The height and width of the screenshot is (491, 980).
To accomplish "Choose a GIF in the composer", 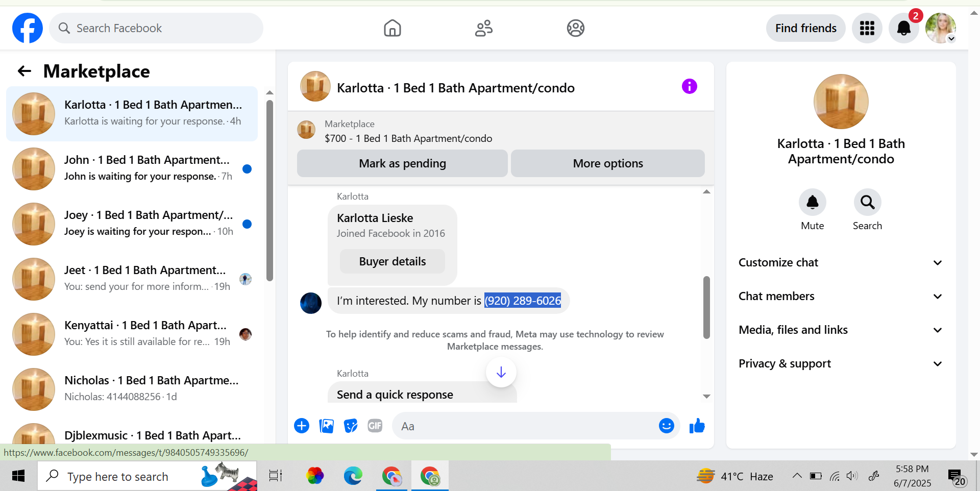I will [x=375, y=426].
